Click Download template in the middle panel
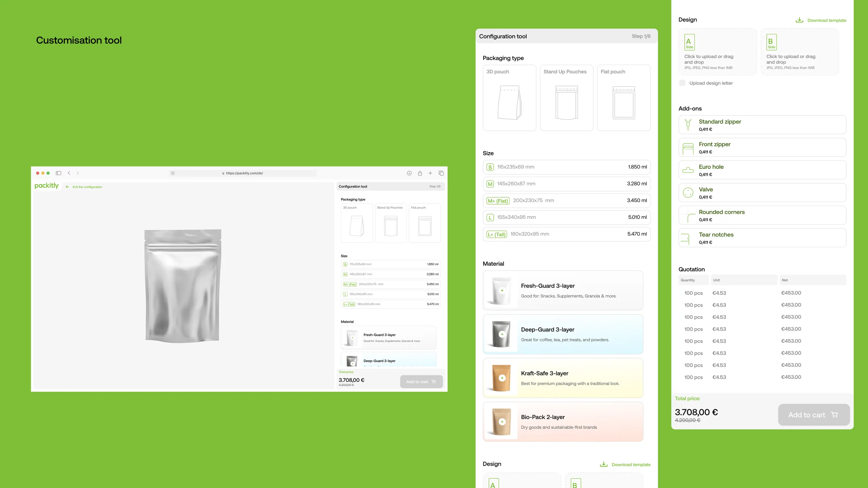868x488 pixels. pos(625,465)
